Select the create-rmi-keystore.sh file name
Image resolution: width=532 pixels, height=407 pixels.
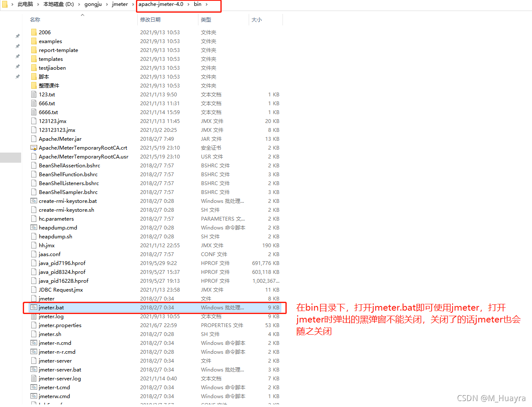click(67, 210)
